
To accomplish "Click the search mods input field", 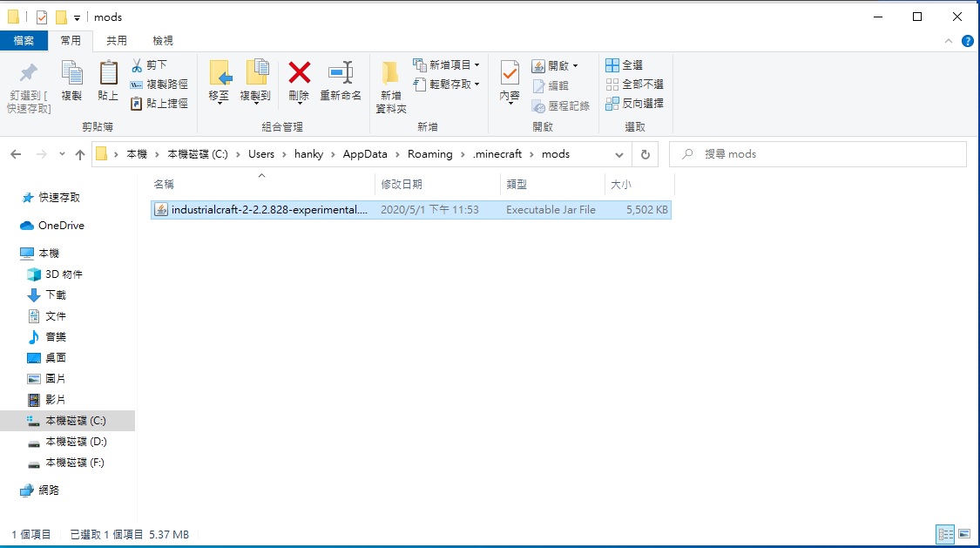I will point(818,154).
